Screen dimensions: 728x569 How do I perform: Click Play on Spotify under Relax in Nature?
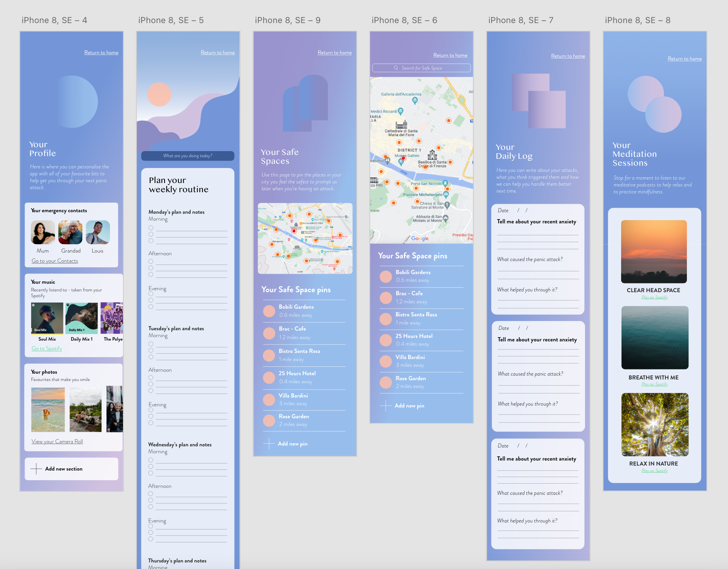[x=655, y=471]
